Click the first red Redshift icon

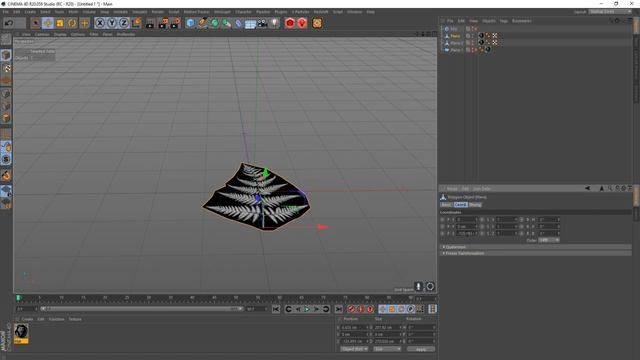pyautogui.click(x=290, y=23)
